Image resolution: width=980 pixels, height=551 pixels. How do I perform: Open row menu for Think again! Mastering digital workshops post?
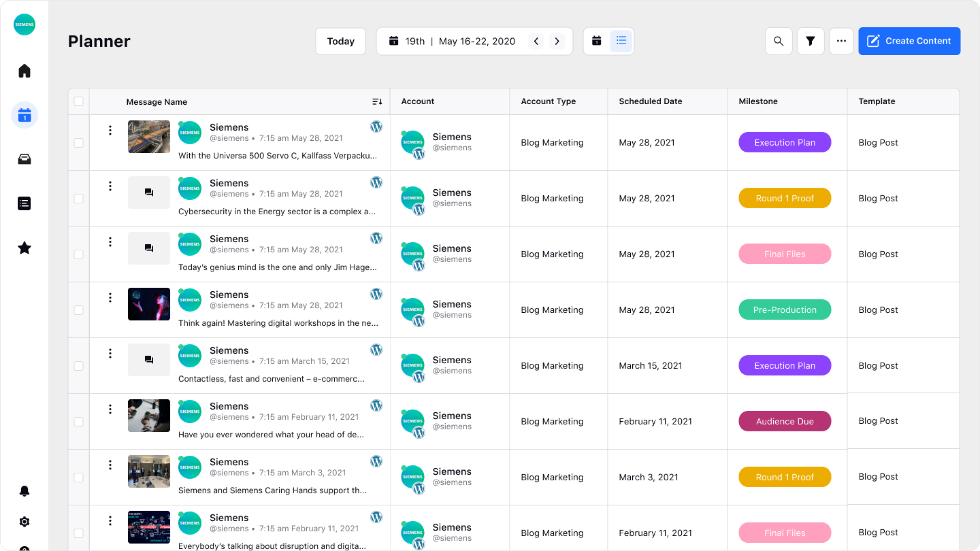110,297
